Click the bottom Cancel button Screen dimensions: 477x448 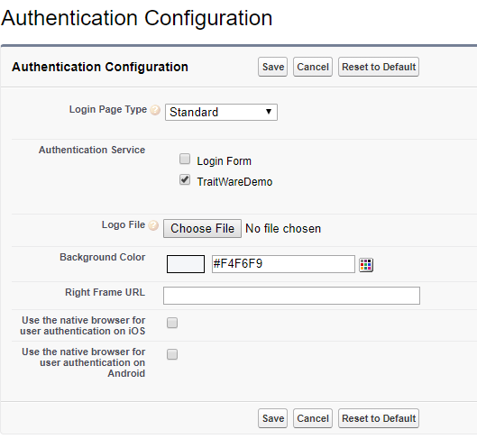(x=313, y=418)
